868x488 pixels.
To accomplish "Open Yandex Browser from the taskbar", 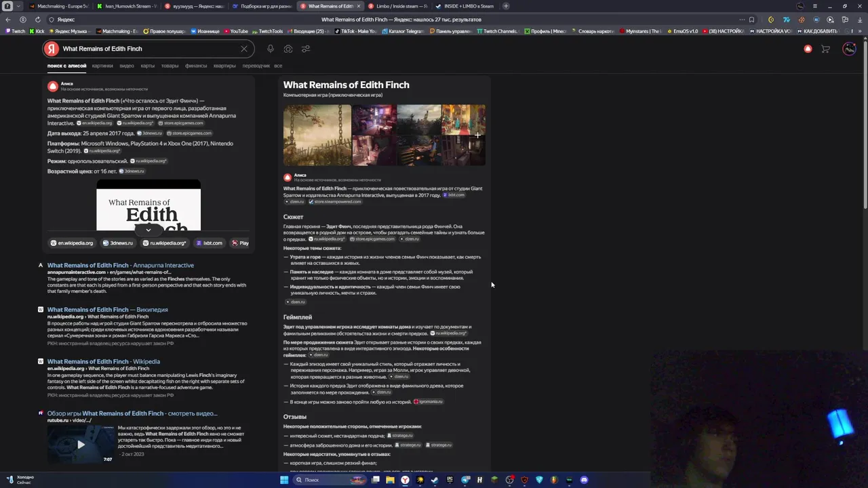I will [x=405, y=480].
